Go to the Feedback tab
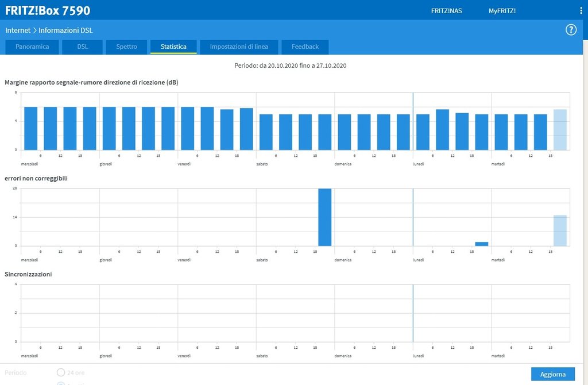588x385 pixels. pyautogui.click(x=305, y=47)
